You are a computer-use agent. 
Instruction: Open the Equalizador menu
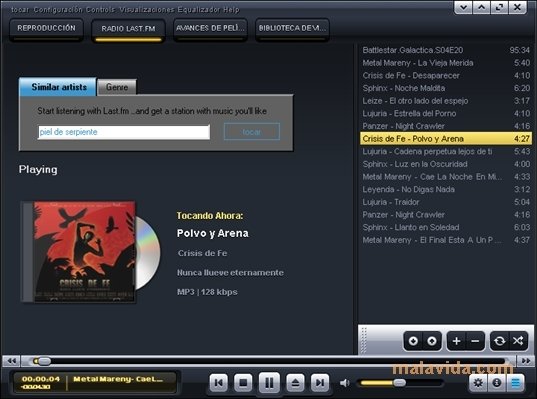(x=199, y=10)
